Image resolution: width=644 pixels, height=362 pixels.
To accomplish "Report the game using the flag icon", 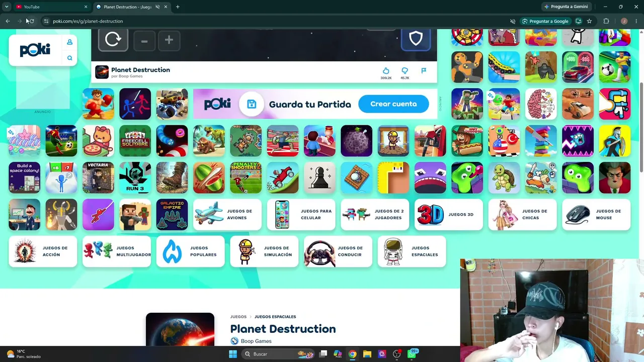I will [x=424, y=71].
